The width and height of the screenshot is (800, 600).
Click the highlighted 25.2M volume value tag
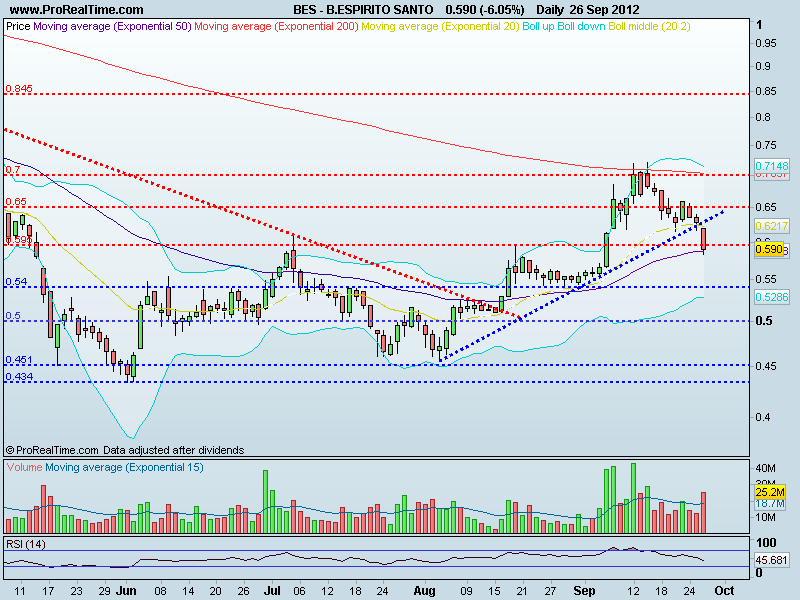coord(769,492)
